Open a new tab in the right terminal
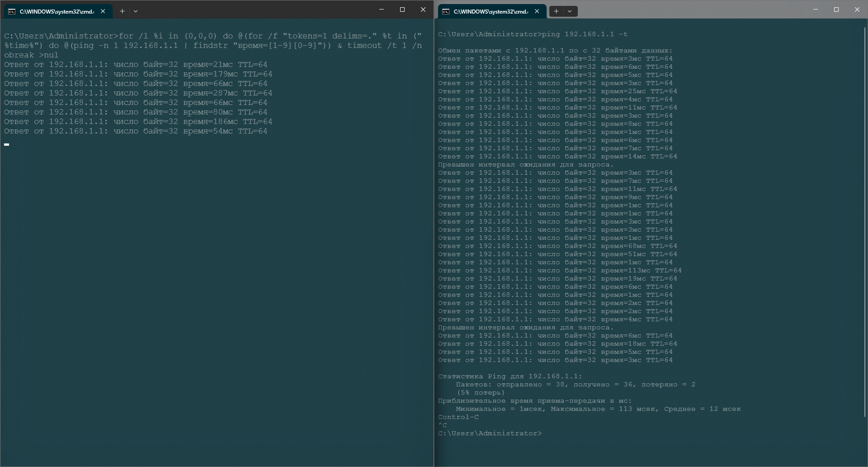 pos(557,11)
